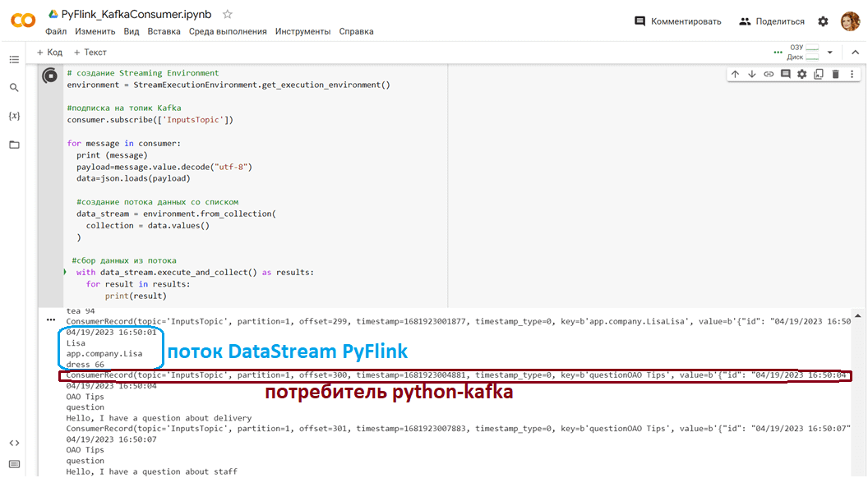
Task: Copy link to cell icon
Action: (x=769, y=74)
